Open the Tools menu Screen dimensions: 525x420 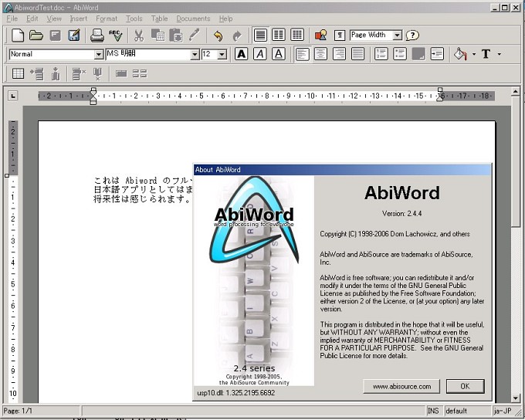point(134,19)
